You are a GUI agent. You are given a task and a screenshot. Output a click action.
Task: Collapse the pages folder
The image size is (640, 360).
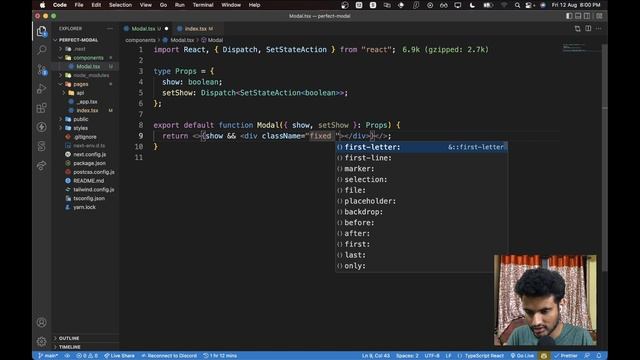80,84
